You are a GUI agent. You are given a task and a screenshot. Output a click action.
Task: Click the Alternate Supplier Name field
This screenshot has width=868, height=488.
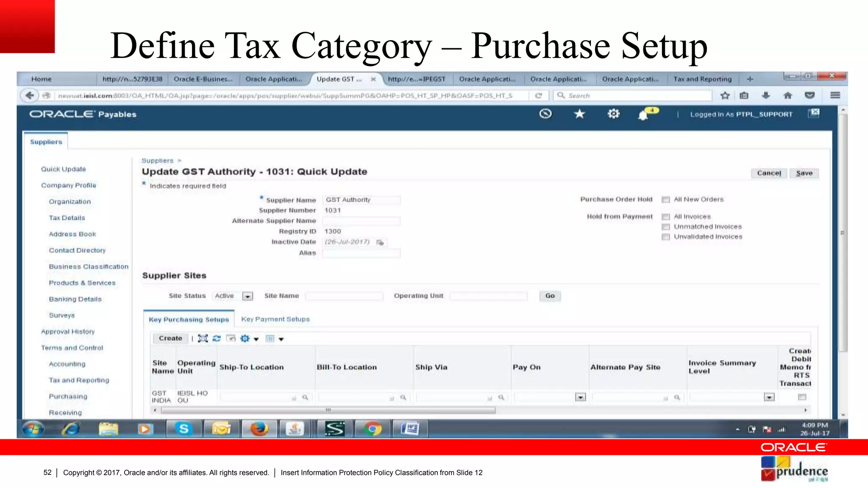click(x=361, y=221)
